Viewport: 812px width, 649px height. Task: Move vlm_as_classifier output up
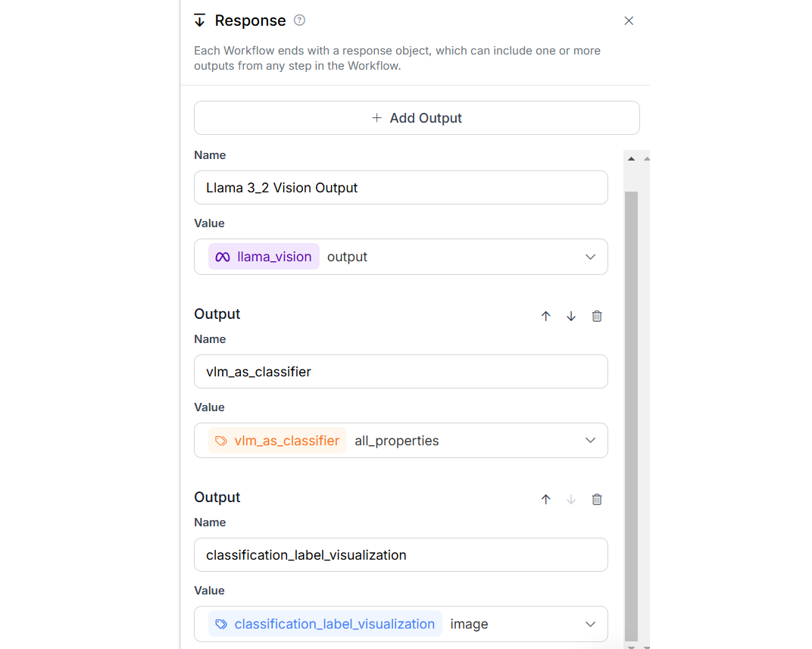[545, 317]
